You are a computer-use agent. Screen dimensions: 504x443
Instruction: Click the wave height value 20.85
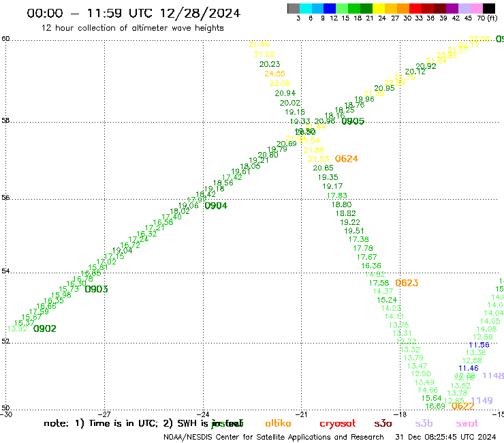(x=324, y=168)
